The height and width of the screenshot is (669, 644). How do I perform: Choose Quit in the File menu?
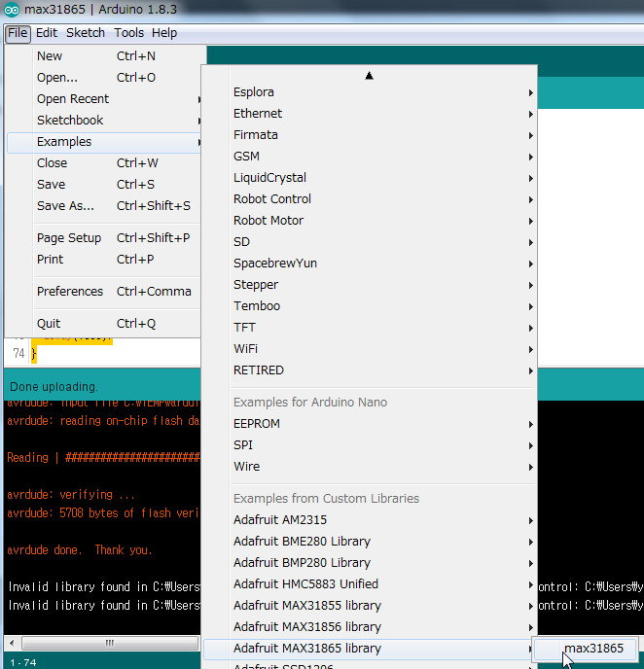(104, 324)
